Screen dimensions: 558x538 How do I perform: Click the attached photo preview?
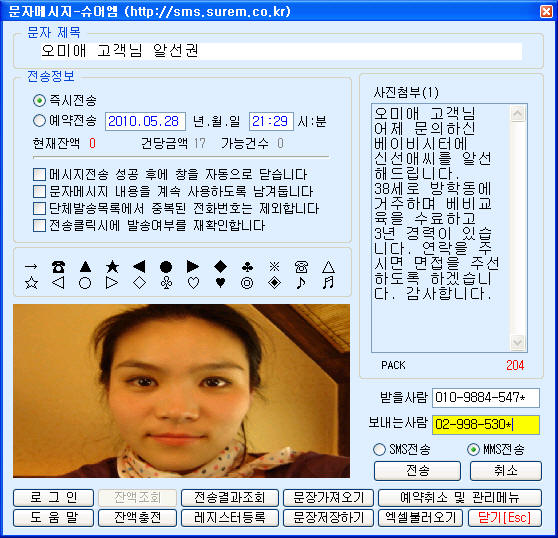coord(181,391)
